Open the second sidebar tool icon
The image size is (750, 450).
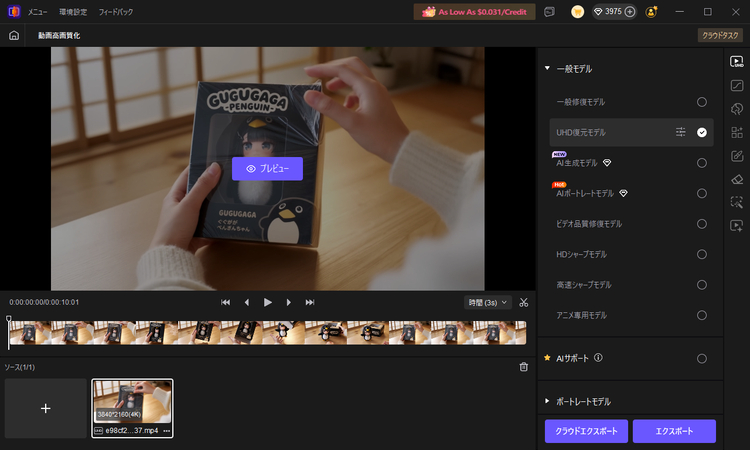(737, 86)
